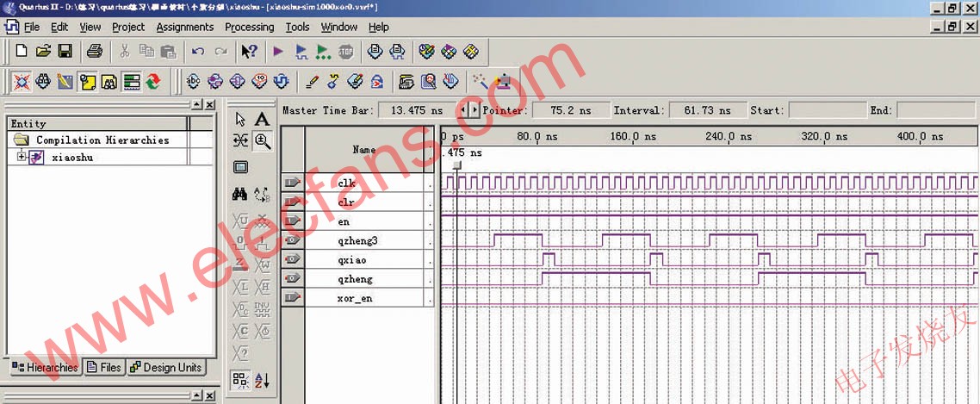The image size is (980, 404).
Task: Toggle the Full Screen waveform button
Action: click(240, 167)
